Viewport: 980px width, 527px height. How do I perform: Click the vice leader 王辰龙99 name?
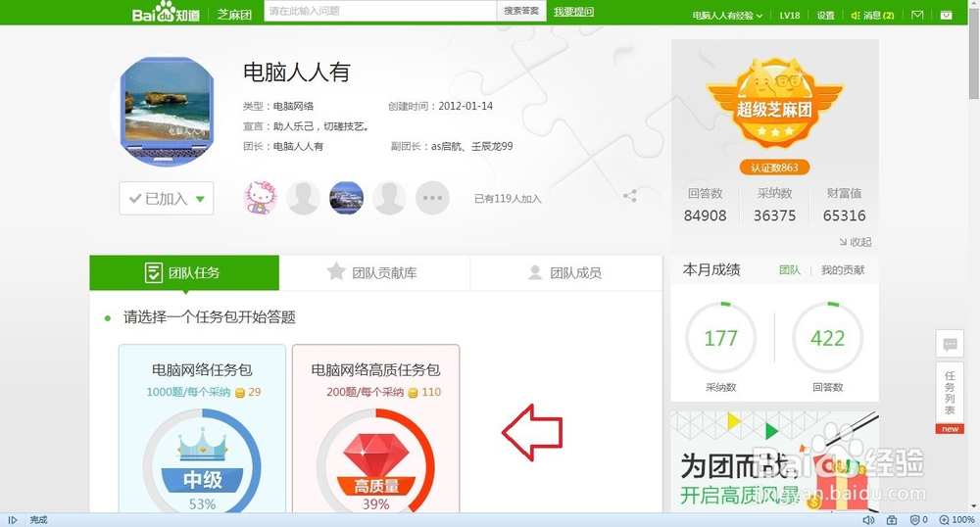(492, 146)
